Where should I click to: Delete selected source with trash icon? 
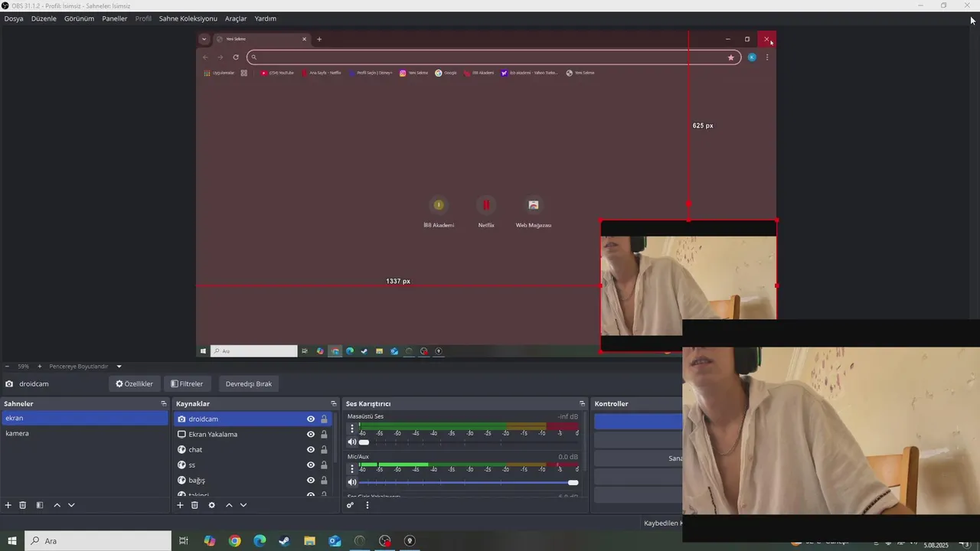click(x=194, y=505)
